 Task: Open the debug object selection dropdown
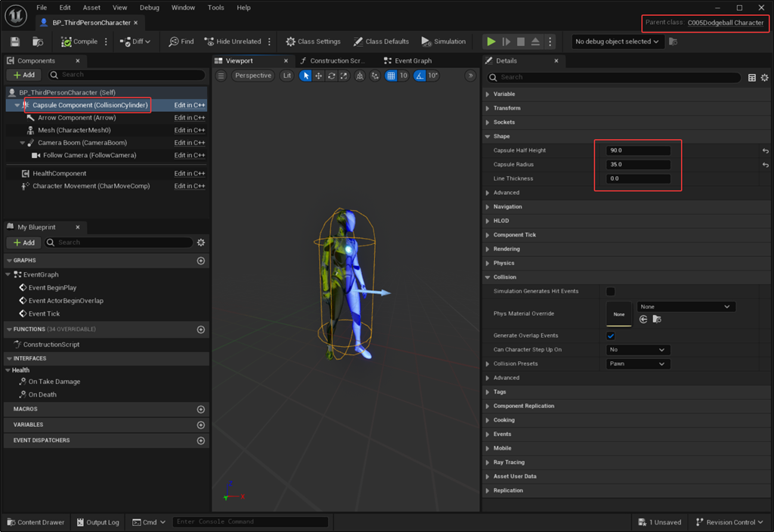pyautogui.click(x=617, y=42)
